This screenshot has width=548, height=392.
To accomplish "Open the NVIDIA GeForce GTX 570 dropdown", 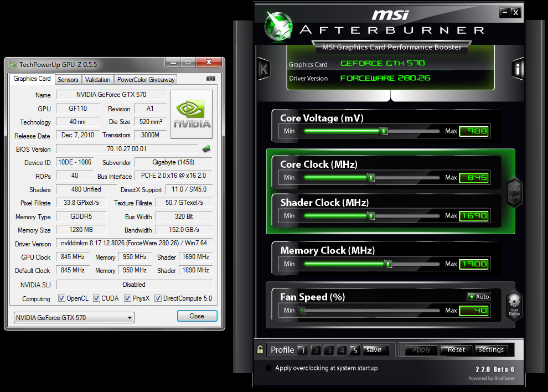I will coord(74,317).
